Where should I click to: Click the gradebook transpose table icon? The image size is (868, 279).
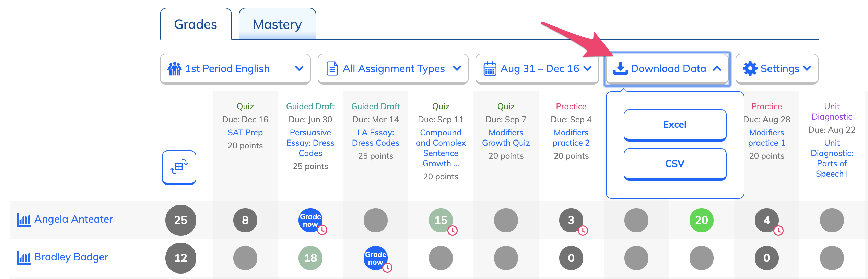pos(179,167)
